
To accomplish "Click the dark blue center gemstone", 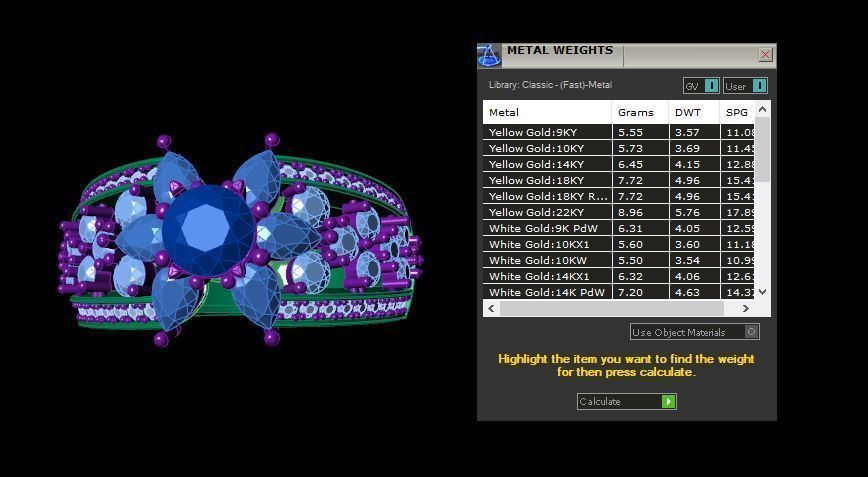I will pyautogui.click(x=208, y=231).
